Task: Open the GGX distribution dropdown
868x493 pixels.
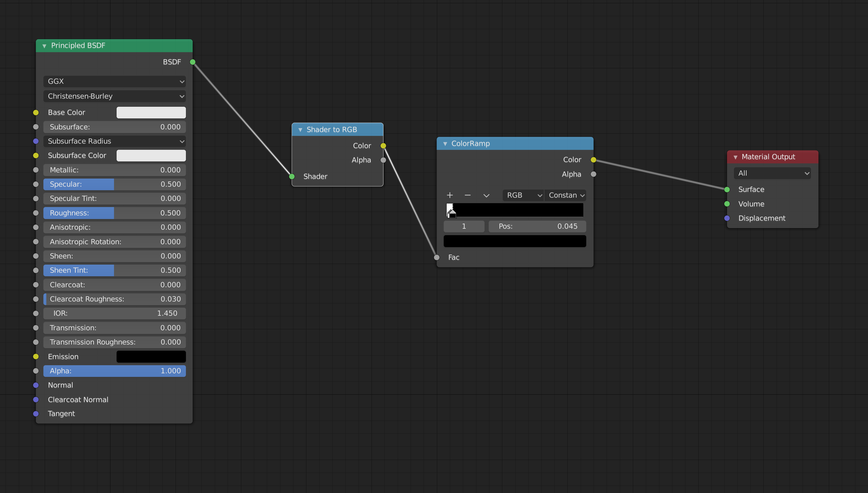Action: pos(114,82)
